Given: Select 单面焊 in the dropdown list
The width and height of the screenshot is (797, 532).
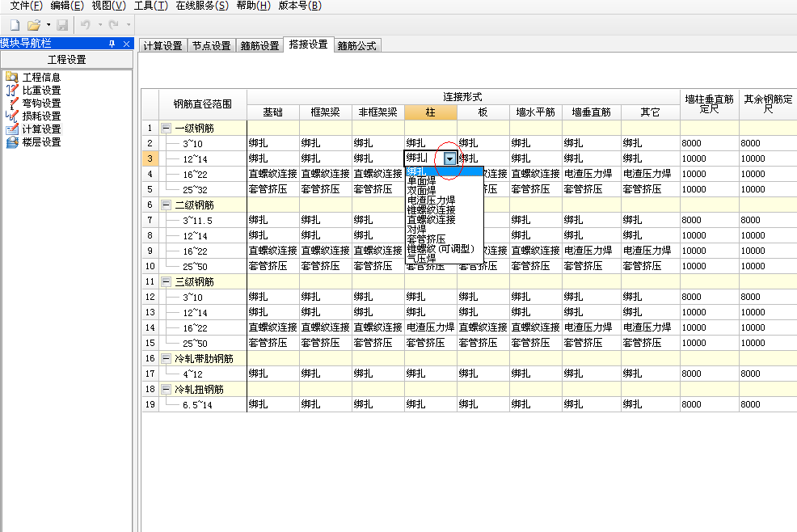Looking at the screenshot, I should click(445, 181).
